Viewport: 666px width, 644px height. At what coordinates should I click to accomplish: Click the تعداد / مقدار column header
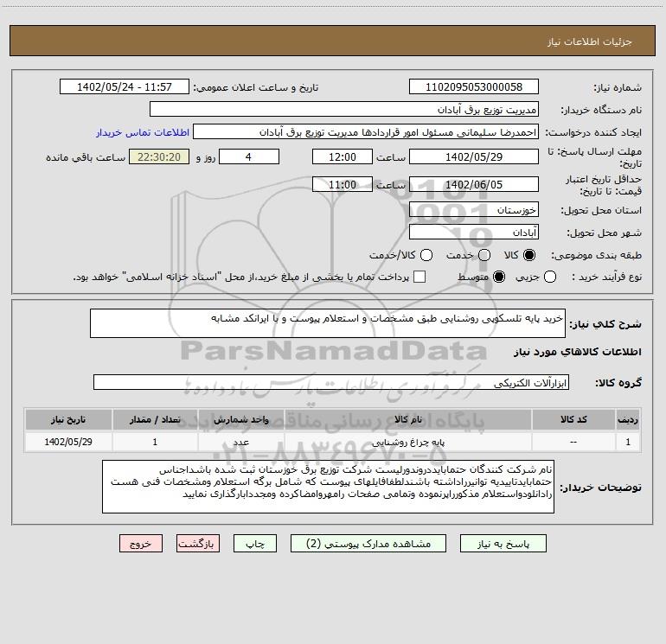click(155, 419)
